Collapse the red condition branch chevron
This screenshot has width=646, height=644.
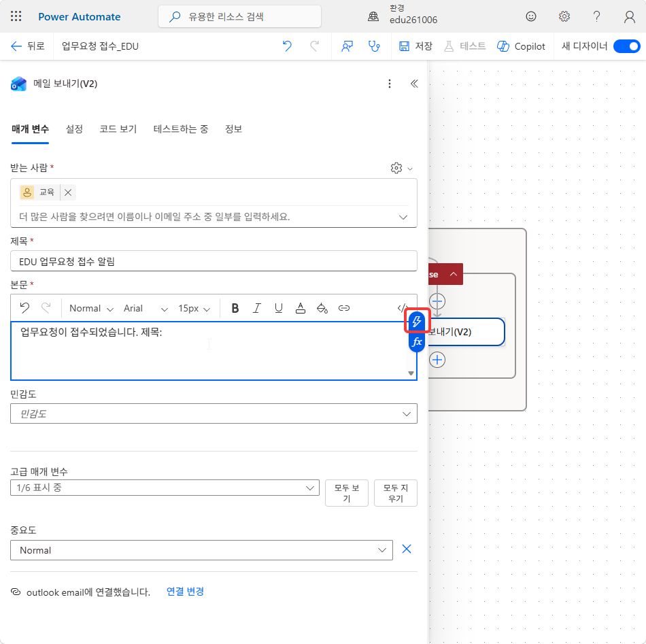click(x=453, y=274)
